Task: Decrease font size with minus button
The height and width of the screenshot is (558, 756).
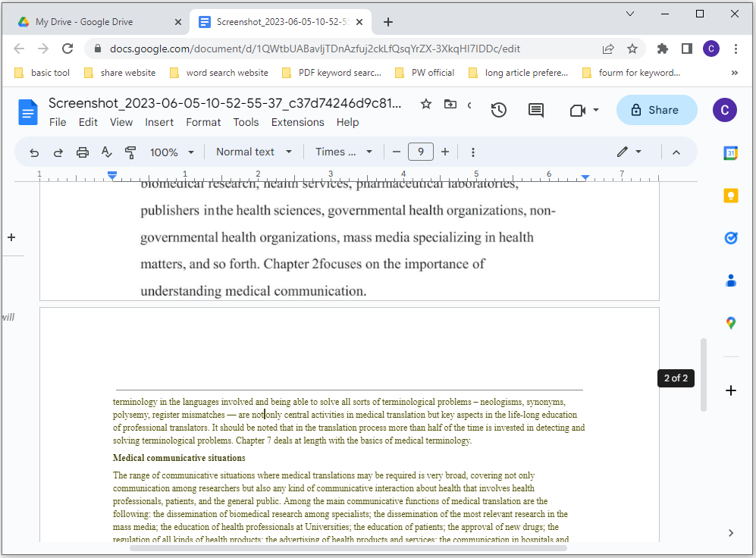Action: point(397,152)
